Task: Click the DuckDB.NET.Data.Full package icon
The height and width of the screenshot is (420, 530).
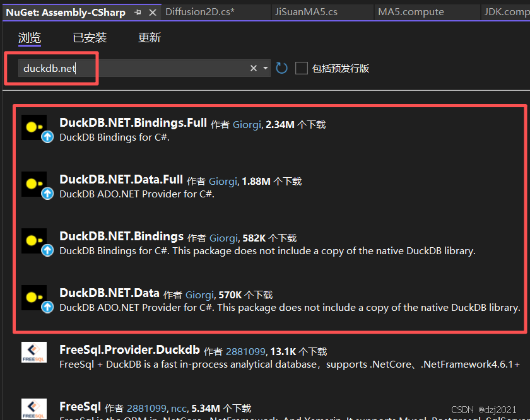Action: (x=34, y=185)
